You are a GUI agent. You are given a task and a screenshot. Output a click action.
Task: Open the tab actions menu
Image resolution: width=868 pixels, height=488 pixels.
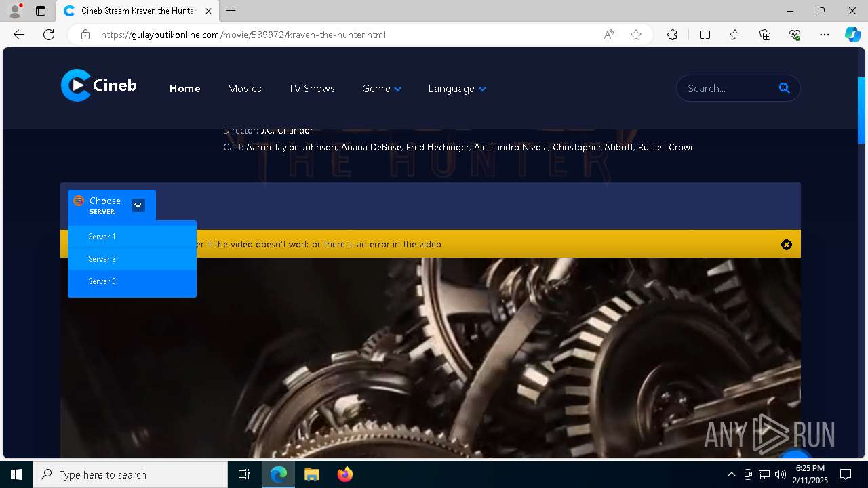pos(41,11)
